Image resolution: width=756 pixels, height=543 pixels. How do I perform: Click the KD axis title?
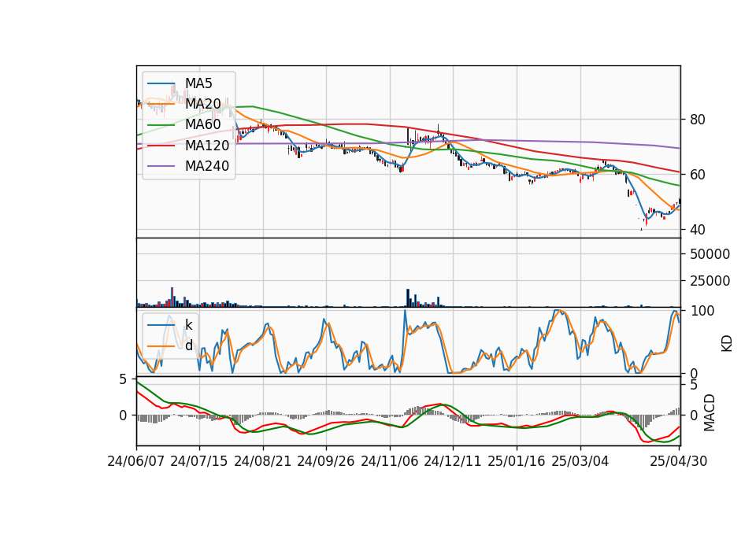tap(727, 343)
